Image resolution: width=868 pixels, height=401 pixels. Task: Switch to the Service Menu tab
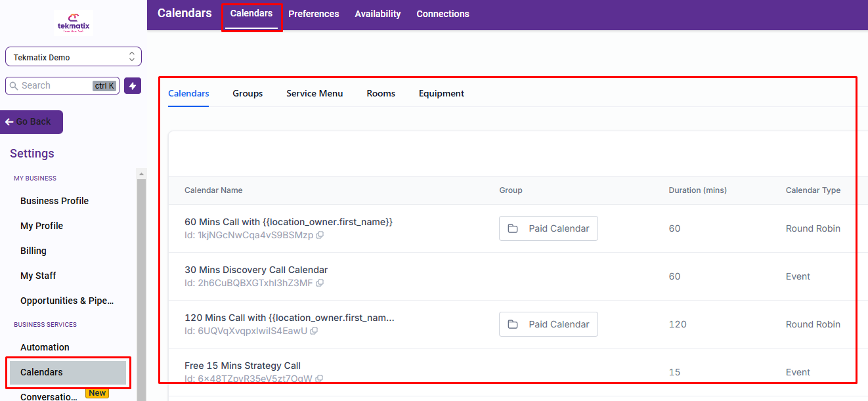point(315,93)
